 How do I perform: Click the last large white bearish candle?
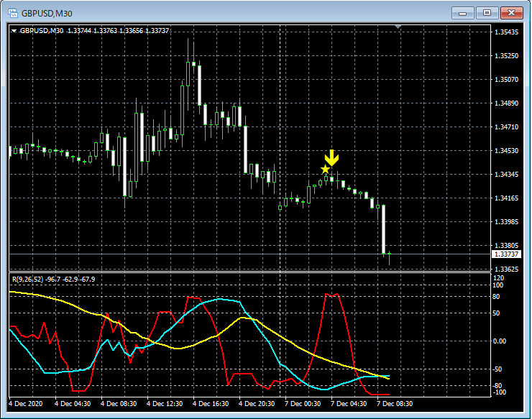(384, 229)
